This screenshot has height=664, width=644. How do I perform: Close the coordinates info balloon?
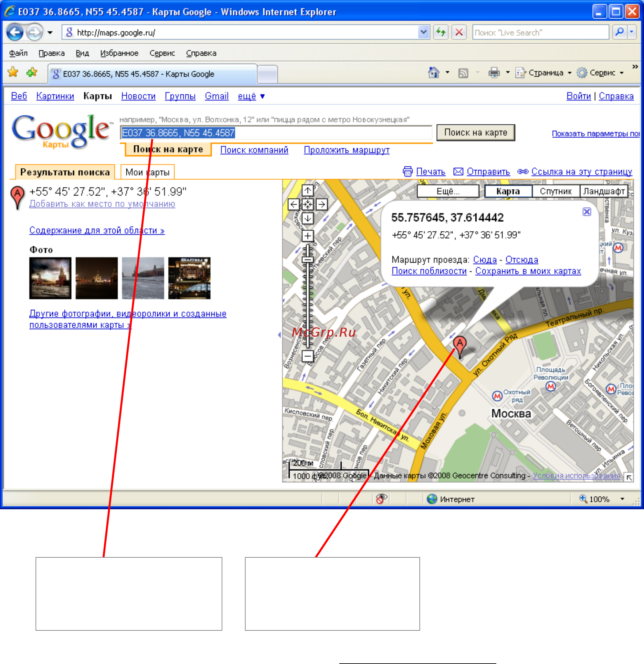click(x=587, y=212)
